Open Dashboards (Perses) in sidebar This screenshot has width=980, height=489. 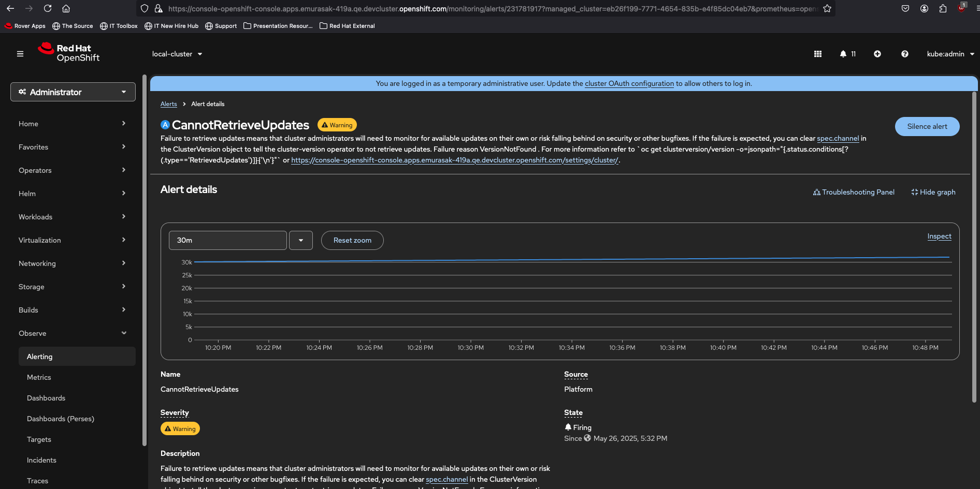point(61,419)
